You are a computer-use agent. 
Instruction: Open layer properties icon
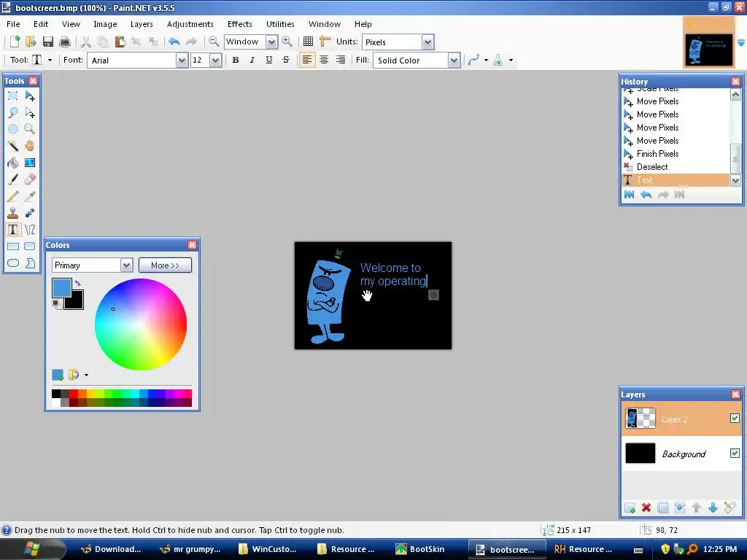(729, 507)
